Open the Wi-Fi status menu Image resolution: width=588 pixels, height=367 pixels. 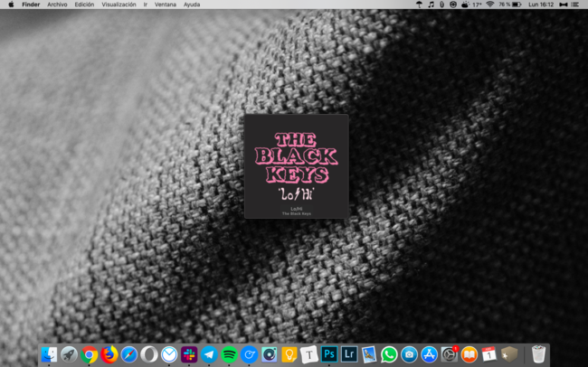click(489, 5)
